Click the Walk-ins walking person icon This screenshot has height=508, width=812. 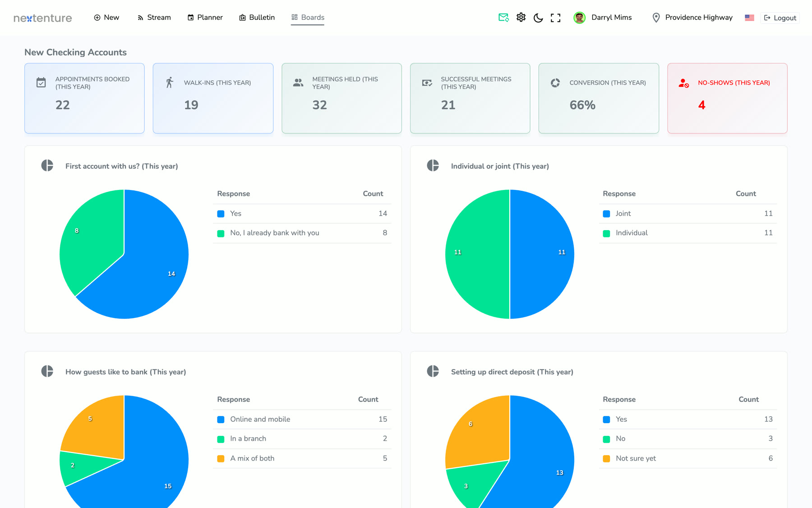[x=170, y=83]
